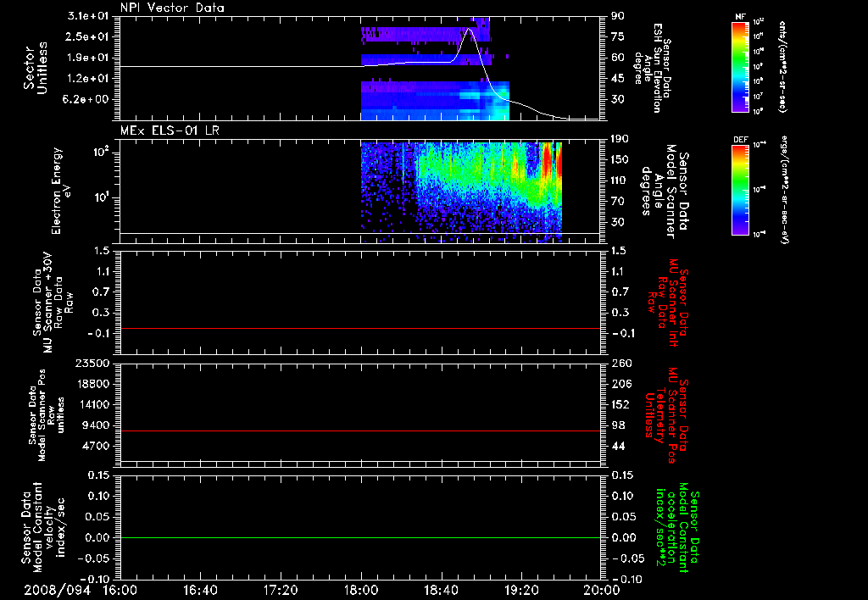Click the 152 telemetry tick value
This screenshot has height=600, width=868.
click(620, 404)
